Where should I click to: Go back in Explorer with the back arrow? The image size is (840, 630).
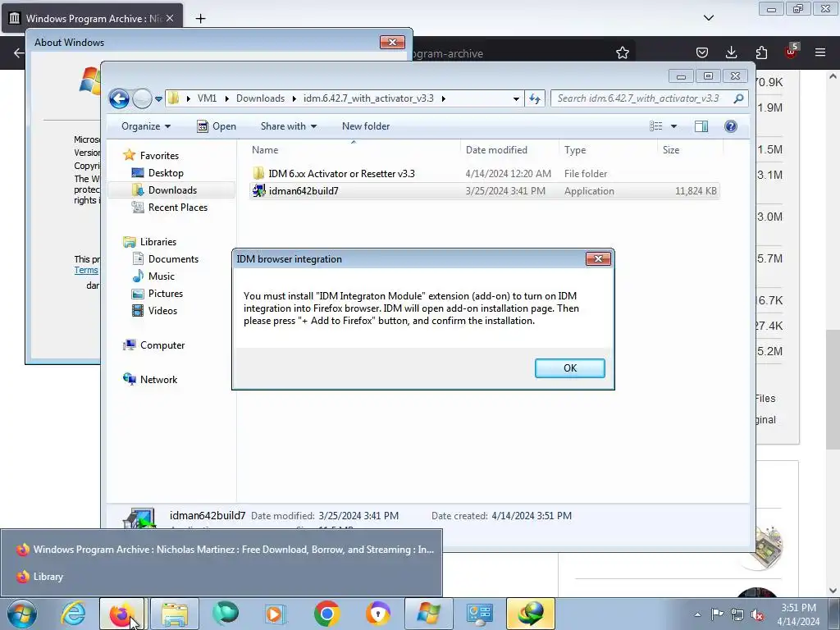tap(119, 98)
